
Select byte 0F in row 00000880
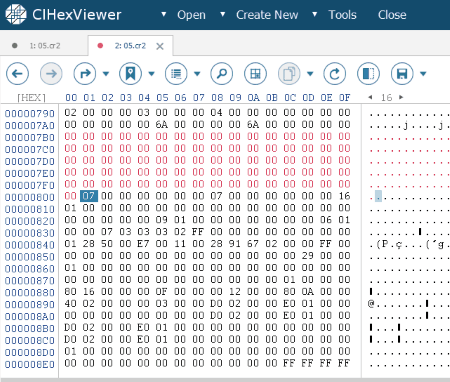click(162, 291)
